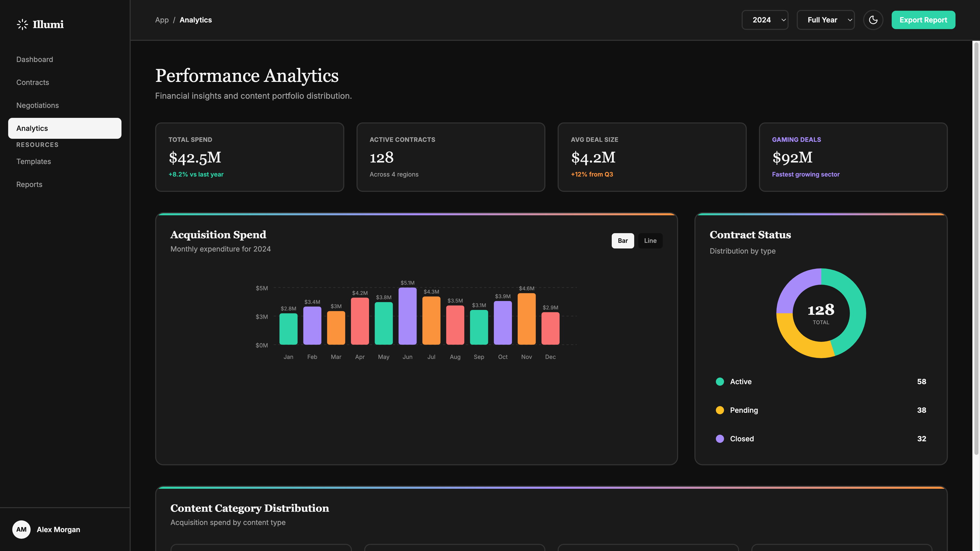Open the Negotiations page

(37, 105)
